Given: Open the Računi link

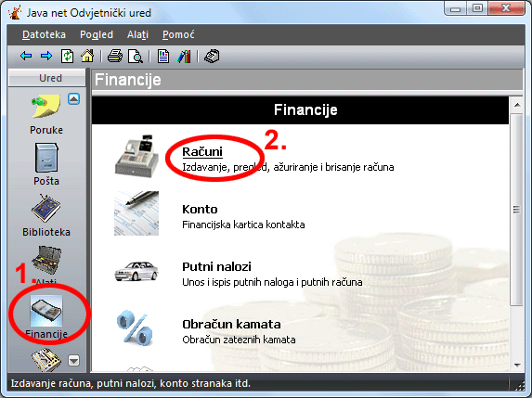Looking at the screenshot, I should coord(202,152).
